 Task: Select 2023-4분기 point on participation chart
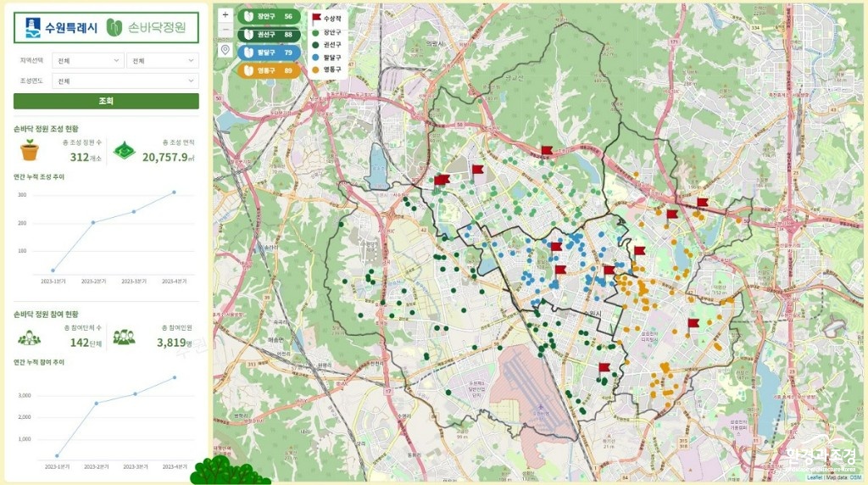[175, 377]
